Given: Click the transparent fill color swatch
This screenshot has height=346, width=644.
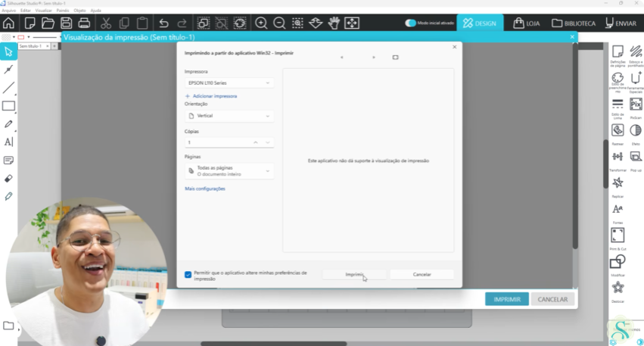Looking at the screenshot, I should [x=6, y=37].
